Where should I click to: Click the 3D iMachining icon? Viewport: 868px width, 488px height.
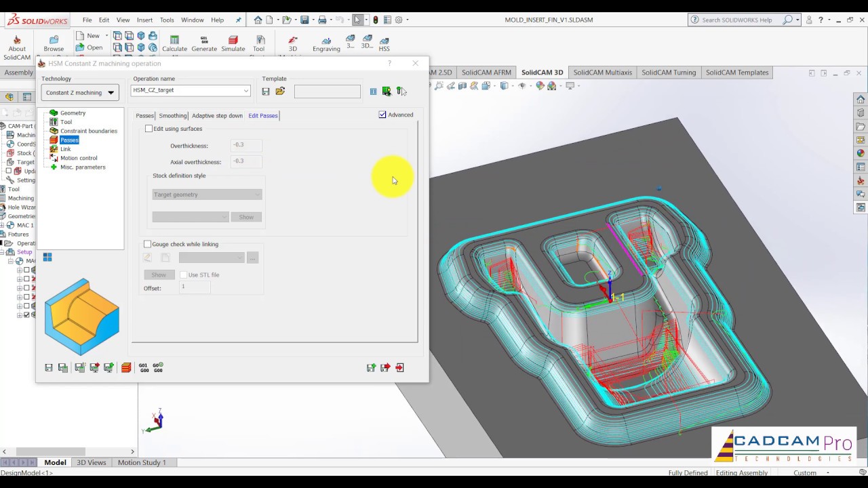coord(293,43)
